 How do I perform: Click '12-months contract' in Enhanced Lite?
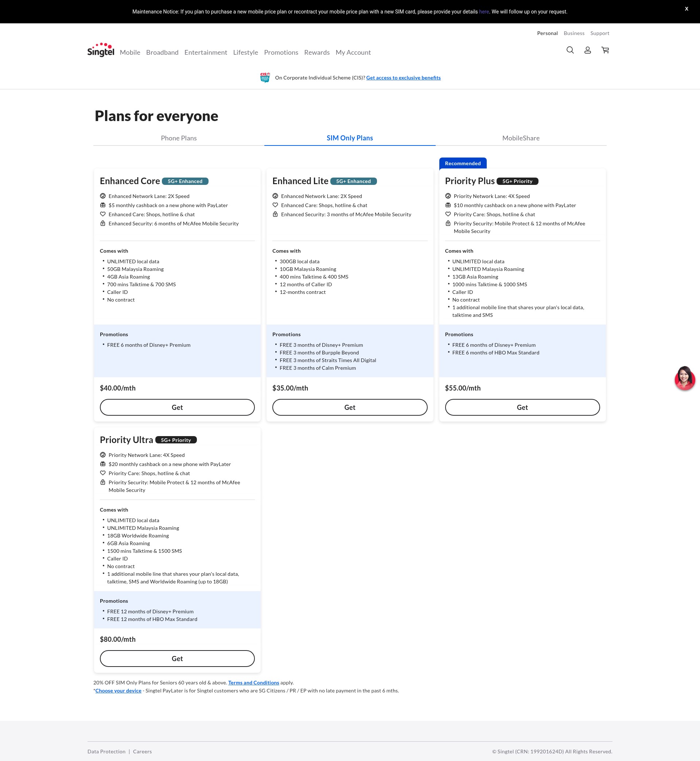click(x=303, y=292)
